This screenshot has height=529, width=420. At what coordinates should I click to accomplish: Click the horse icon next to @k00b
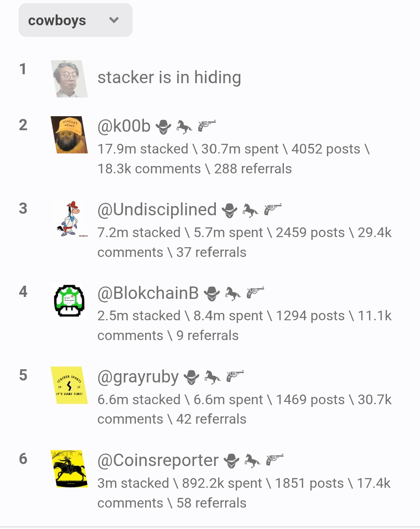click(x=184, y=127)
